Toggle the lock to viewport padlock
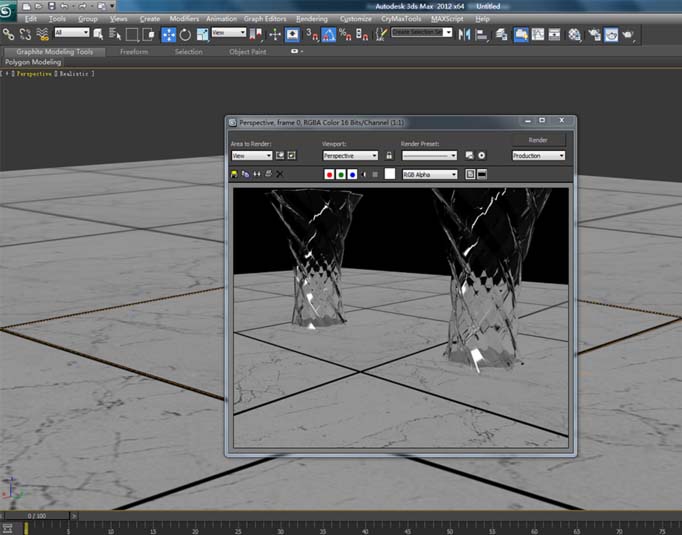Image resolution: width=682 pixels, height=535 pixels. 389,156
